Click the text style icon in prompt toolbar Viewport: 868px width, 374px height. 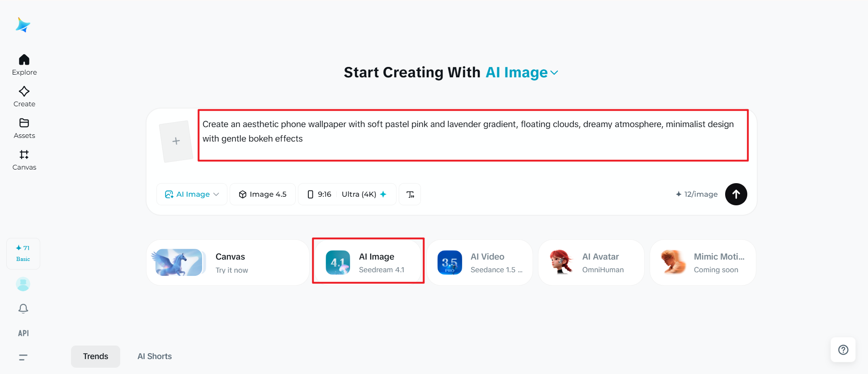tap(410, 194)
